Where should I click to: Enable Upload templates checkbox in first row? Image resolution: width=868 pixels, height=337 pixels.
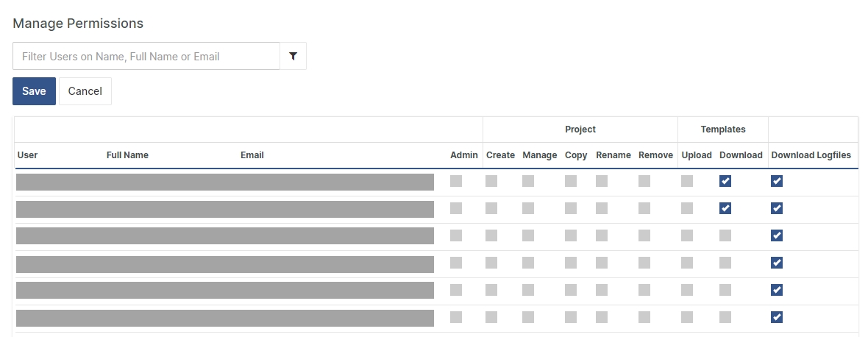pyautogui.click(x=687, y=181)
